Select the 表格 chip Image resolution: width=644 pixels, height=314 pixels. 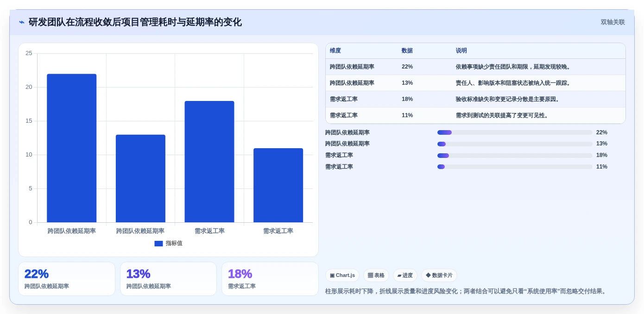tap(376, 275)
